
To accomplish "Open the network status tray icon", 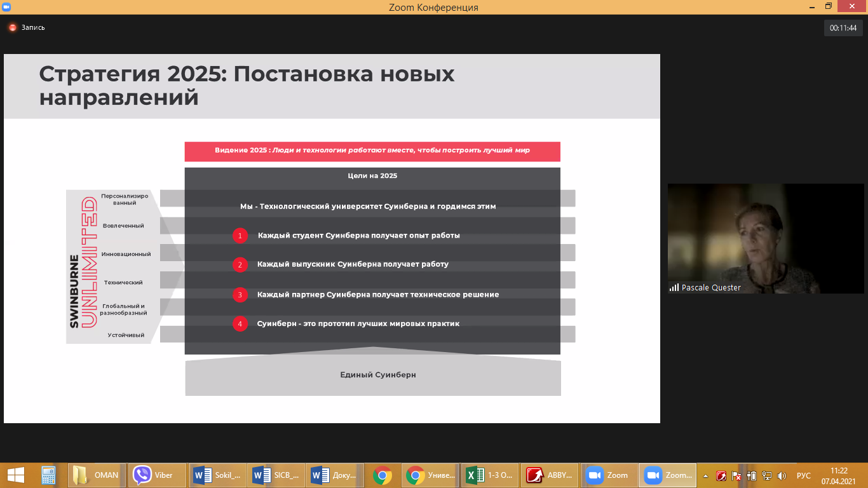I will [767, 475].
